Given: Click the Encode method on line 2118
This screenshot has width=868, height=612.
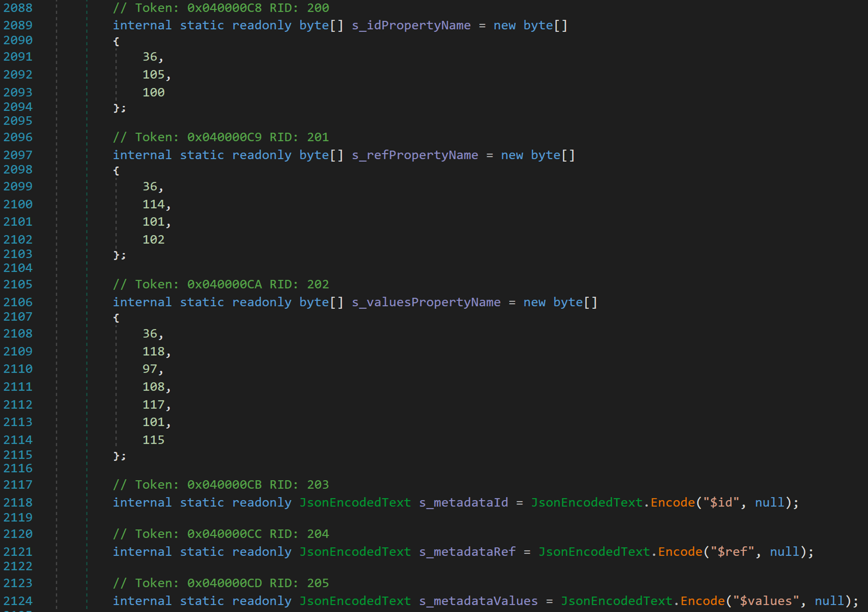Looking at the screenshot, I should pos(673,503).
